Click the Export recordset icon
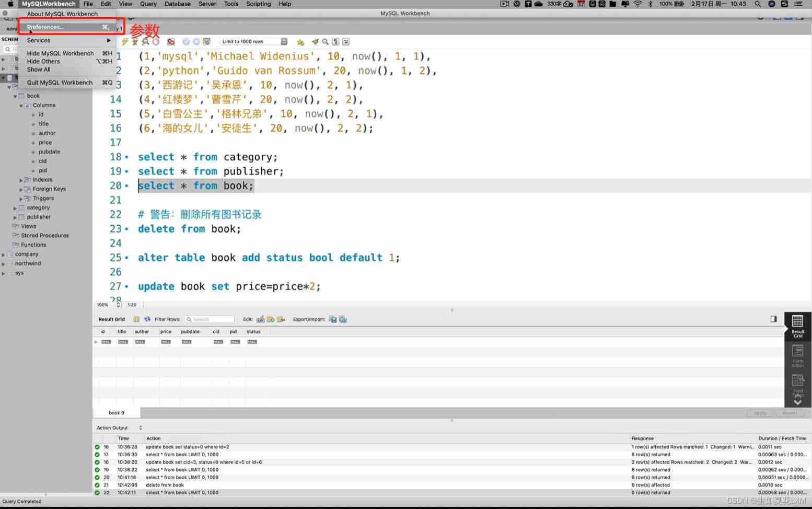Screen dimensions: 812x509 click(x=333, y=319)
